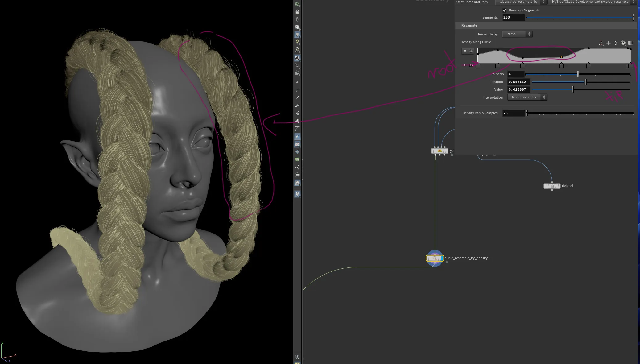Viewport: 640px width, 364px height.
Task: Toggle point normals display icon
Action: point(297,90)
